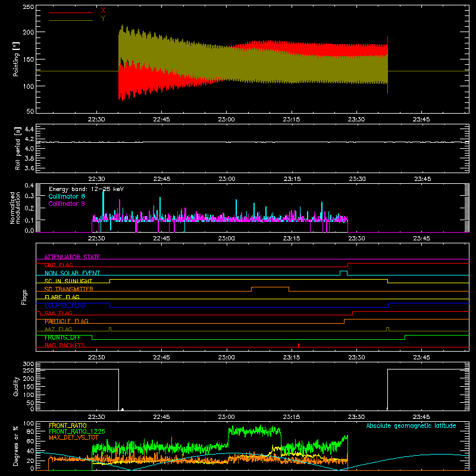Click the red BAD_PACKETS spike near 23:15

coord(299,345)
